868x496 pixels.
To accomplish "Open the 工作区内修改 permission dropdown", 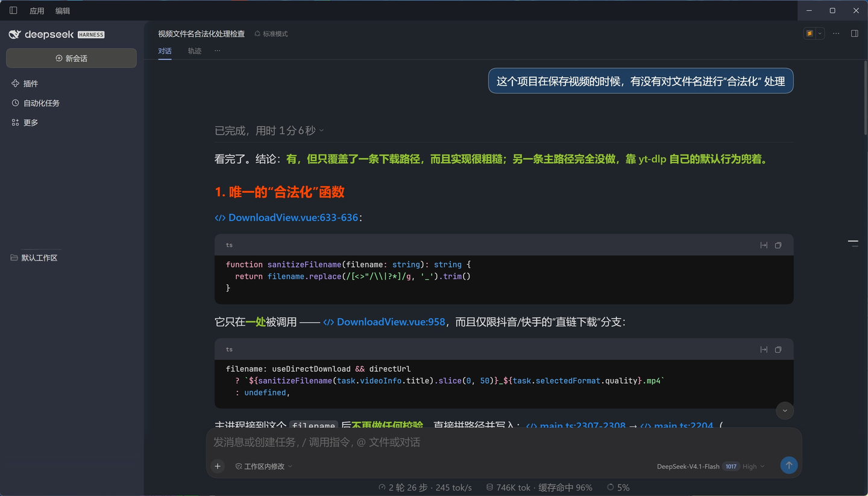I will [263, 466].
